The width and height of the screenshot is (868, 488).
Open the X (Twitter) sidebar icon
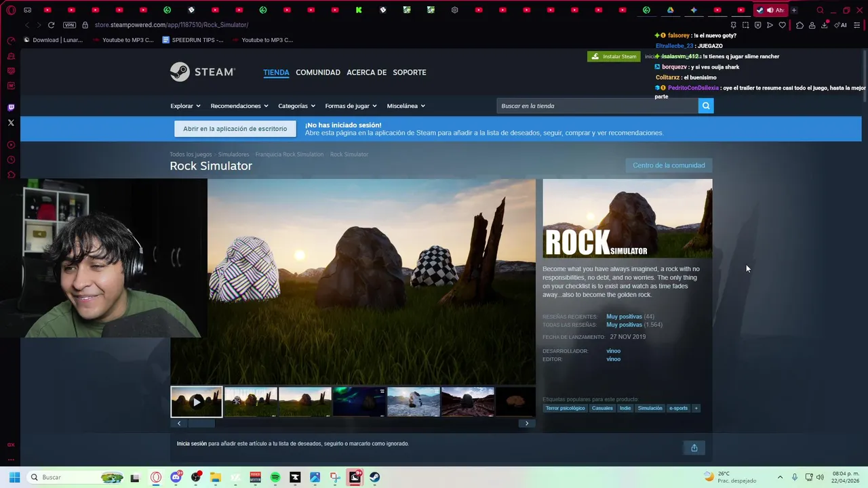tap(11, 123)
